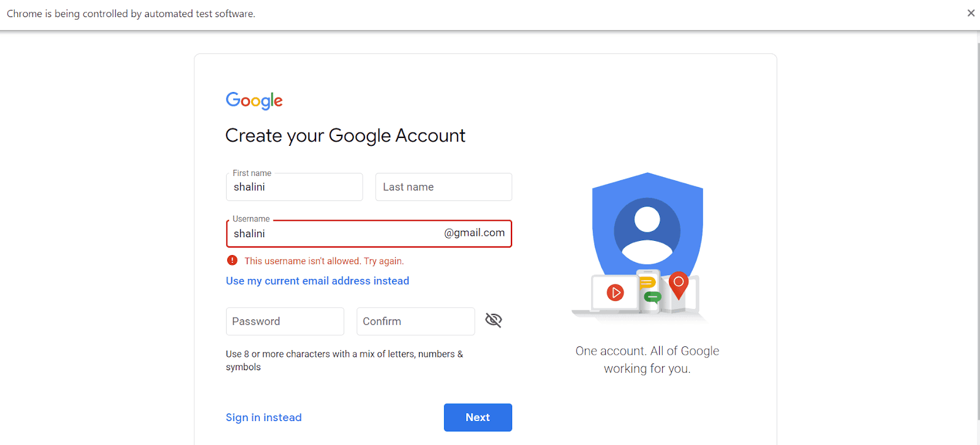Click the red play button icon in illustration
Screen dimensions: 980x445
615,293
